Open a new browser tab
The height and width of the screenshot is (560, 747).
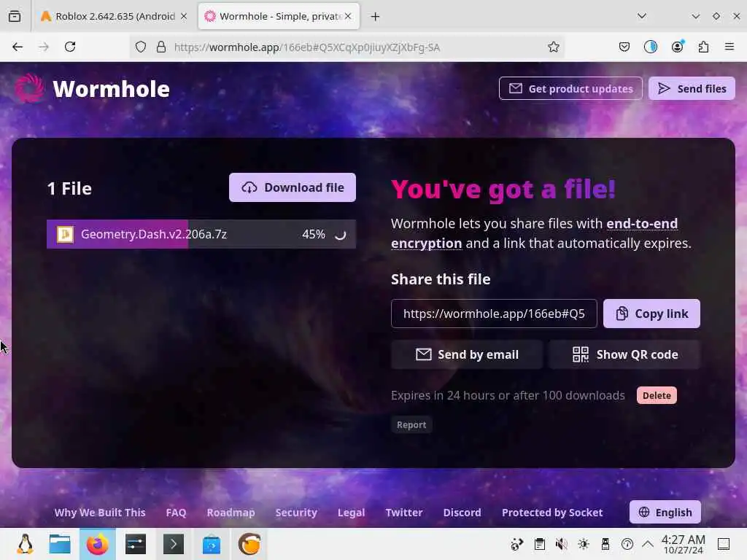376,17
